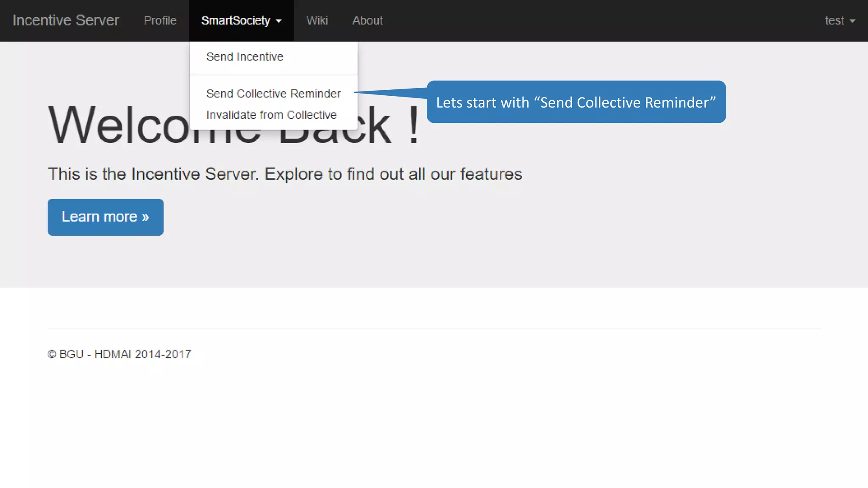Expand the test user dropdown
Image resolution: width=868 pixels, height=488 pixels.
pyautogui.click(x=835, y=20)
